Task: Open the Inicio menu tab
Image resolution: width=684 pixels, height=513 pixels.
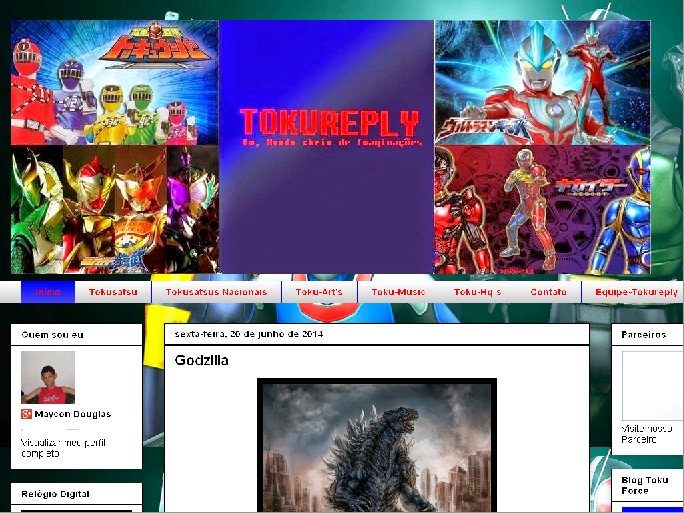Action: 48,292
